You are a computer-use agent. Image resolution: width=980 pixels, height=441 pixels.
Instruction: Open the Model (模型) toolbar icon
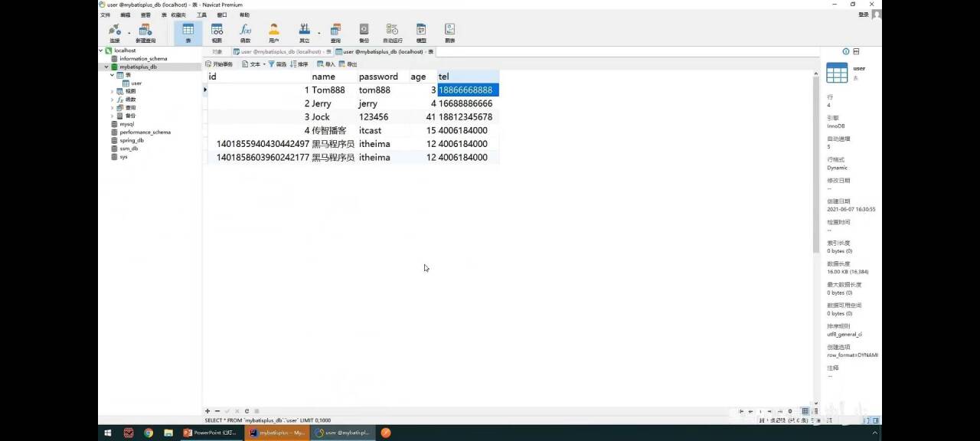click(x=421, y=32)
